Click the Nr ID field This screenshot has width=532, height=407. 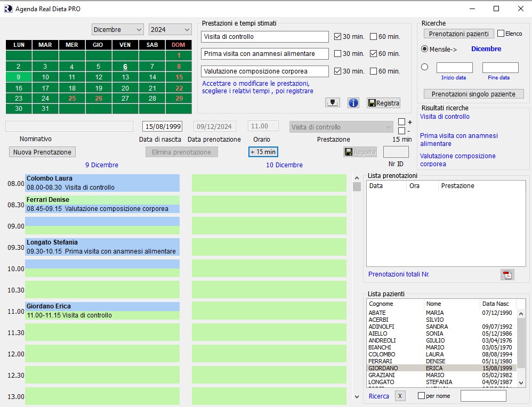tap(396, 152)
